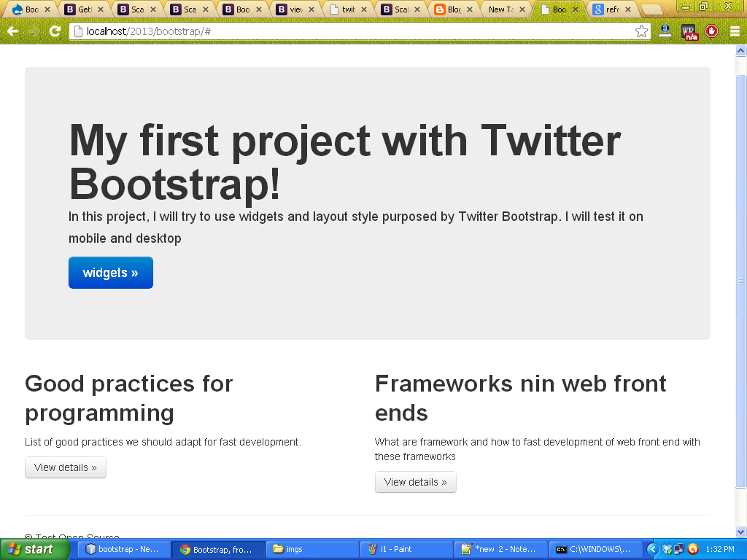Image resolution: width=747 pixels, height=560 pixels.
Task: Reload the localhost bootstrap page
Action: click(55, 31)
